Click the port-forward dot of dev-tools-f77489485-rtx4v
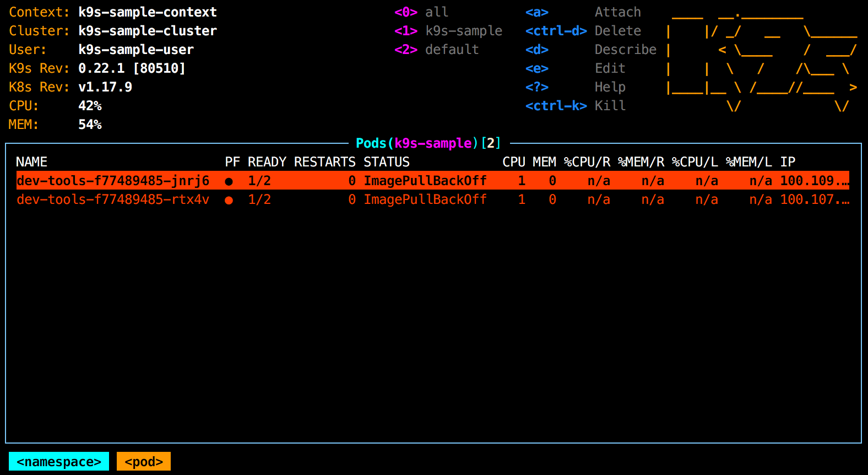This screenshot has width=868, height=475. [x=229, y=200]
